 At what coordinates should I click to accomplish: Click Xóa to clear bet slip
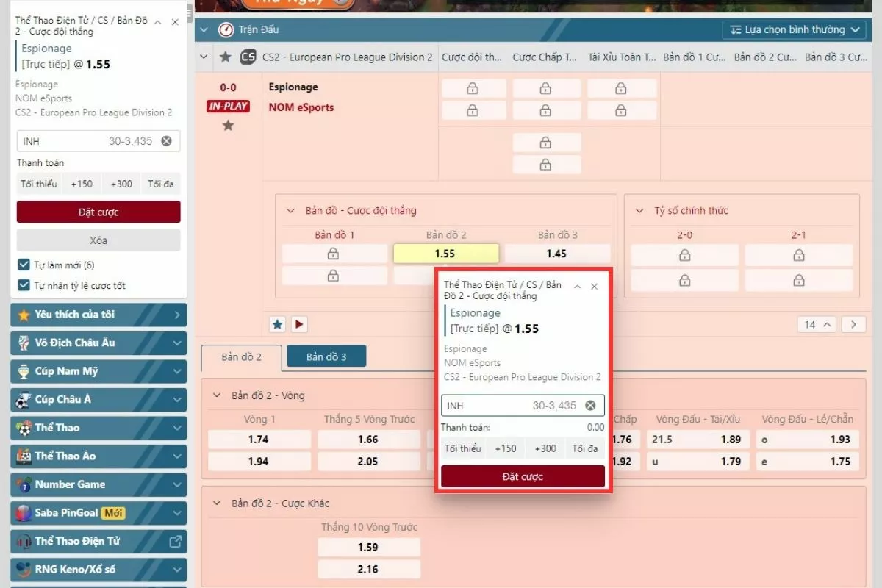click(98, 240)
